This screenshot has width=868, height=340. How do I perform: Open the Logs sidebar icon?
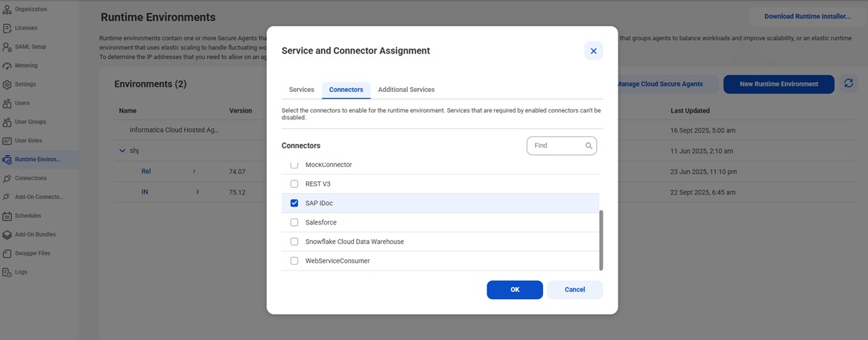click(7, 272)
